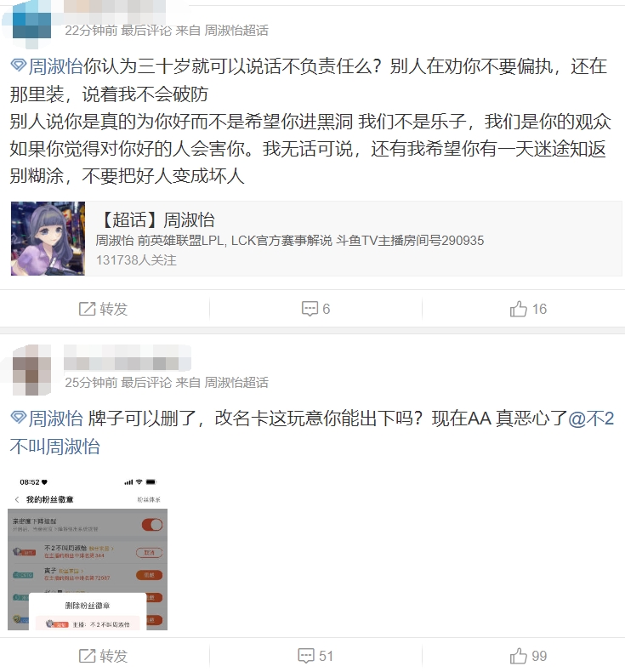The height and width of the screenshot is (672, 625).
Task: Open second poster's blurred avatar
Action: pos(31,369)
